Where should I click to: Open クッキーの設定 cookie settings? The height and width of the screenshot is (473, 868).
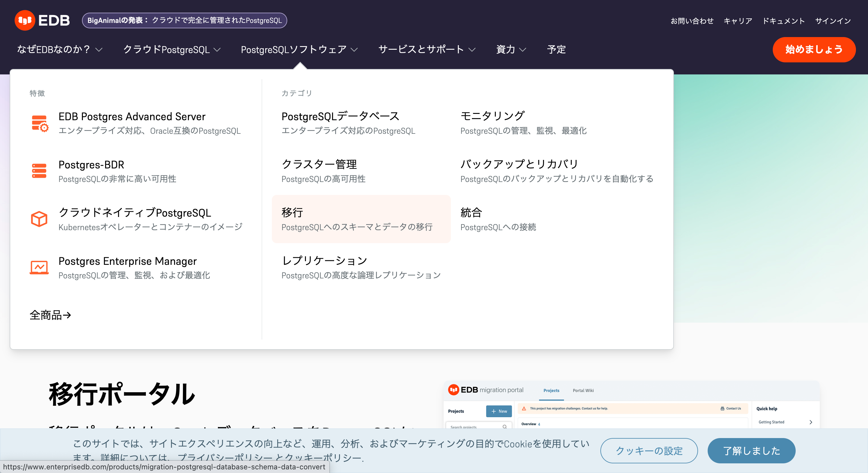(x=649, y=450)
